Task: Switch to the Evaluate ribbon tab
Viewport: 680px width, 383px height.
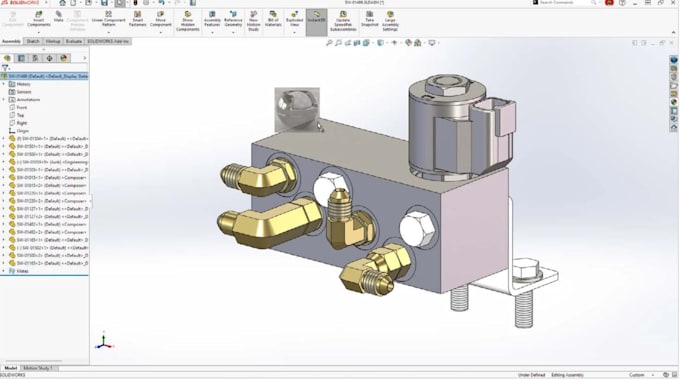Action: pyautogui.click(x=73, y=41)
